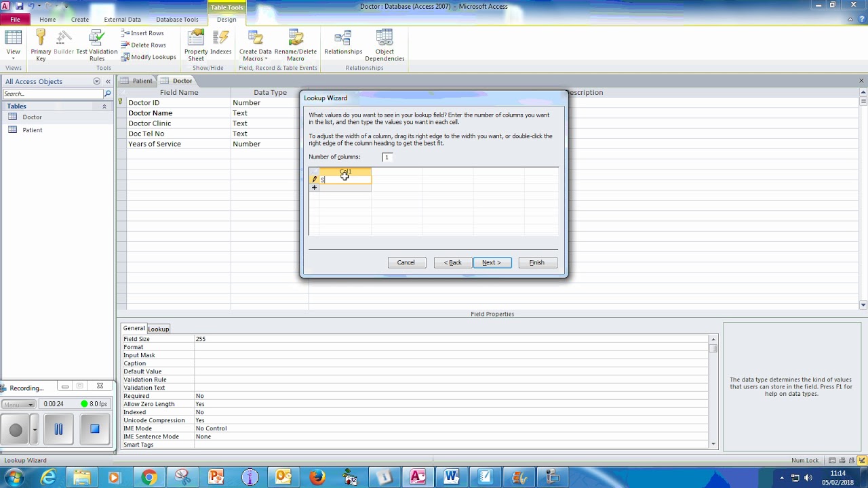Switch to the Home ribbon tab
The height and width of the screenshot is (488, 868).
click(47, 20)
